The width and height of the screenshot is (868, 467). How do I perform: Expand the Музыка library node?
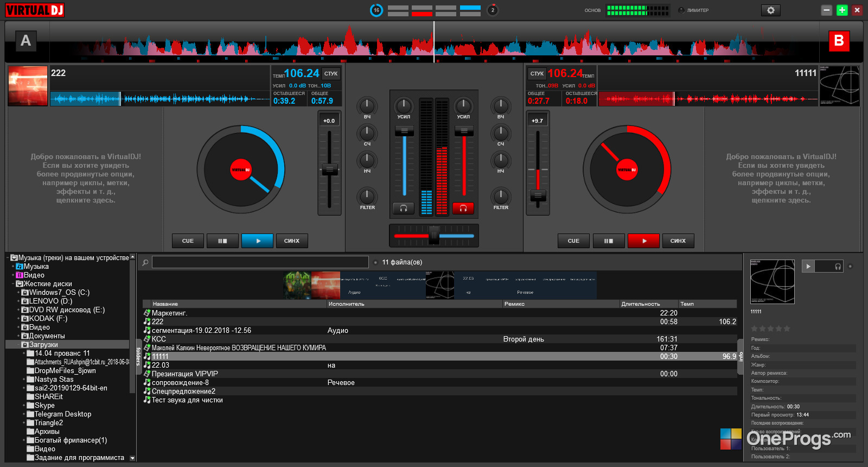point(13,267)
